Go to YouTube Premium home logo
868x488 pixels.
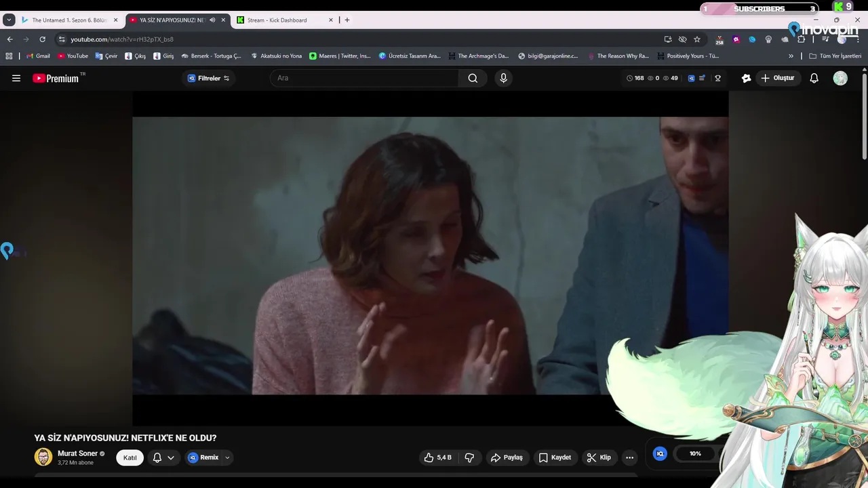tap(56, 78)
